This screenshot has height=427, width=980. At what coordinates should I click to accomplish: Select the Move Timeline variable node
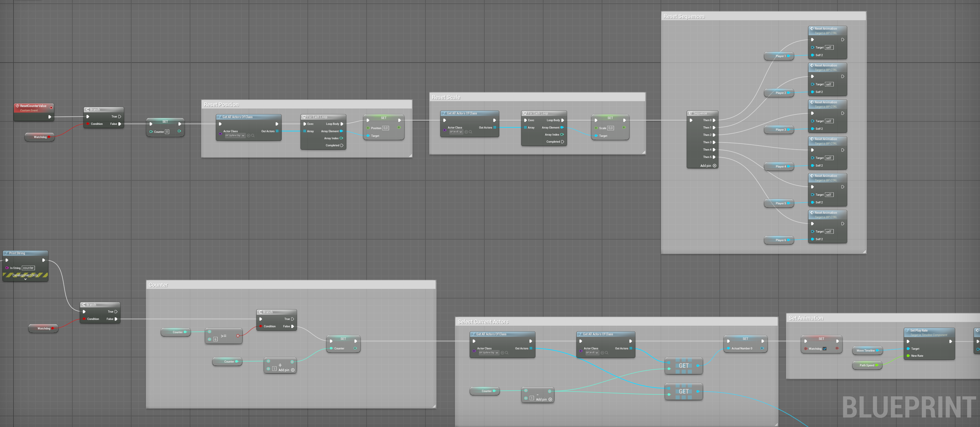pyautogui.click(x=868, y=351)
